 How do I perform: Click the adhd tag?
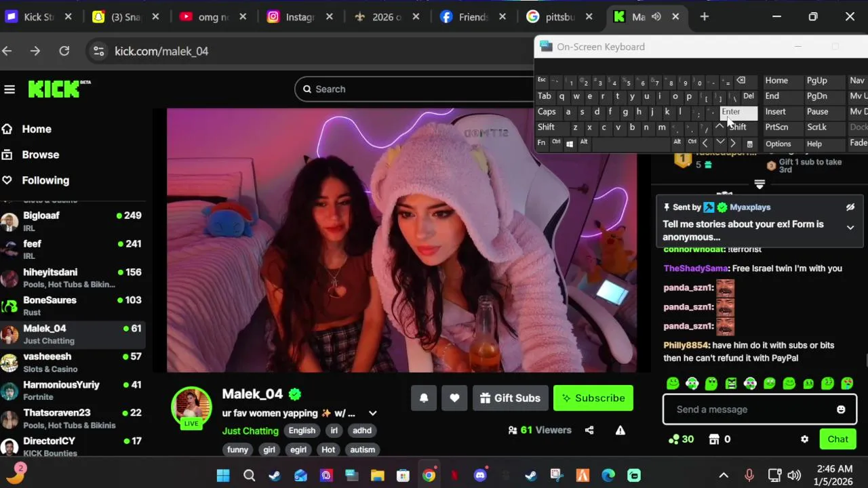(x=362, y=430)
